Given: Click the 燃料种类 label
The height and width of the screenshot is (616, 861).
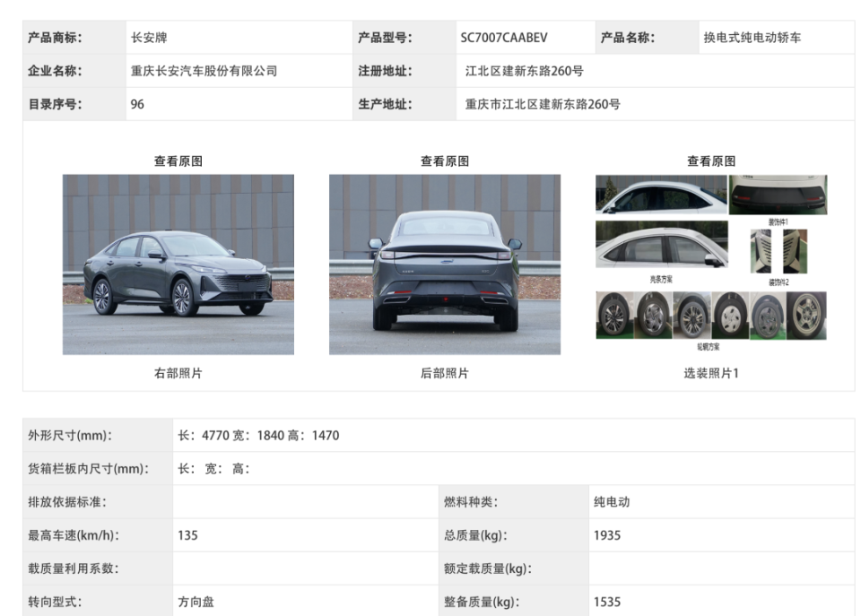Looking at the screenshot, I should 471,502.
